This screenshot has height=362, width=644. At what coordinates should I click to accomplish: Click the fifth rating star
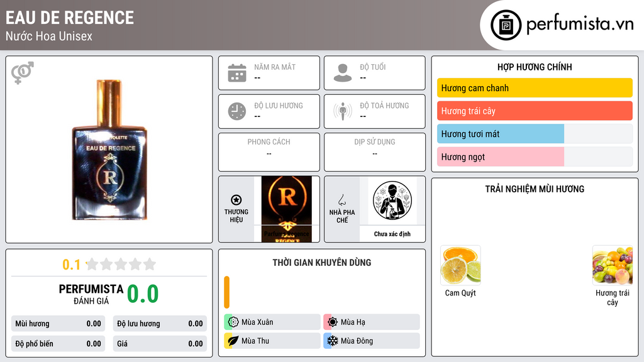[150, 264]
